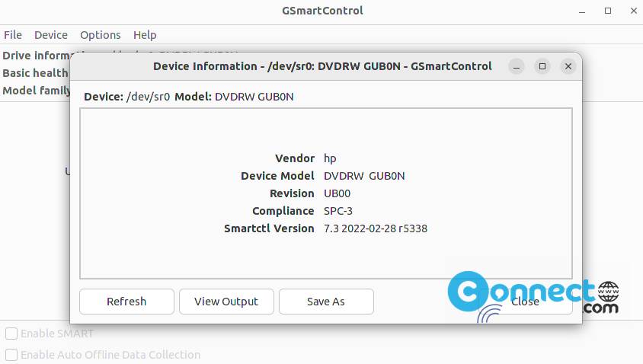Click the 'Basic health' label in main window
The height and width of the screenshot is (364, 643).
click(35, 73)
